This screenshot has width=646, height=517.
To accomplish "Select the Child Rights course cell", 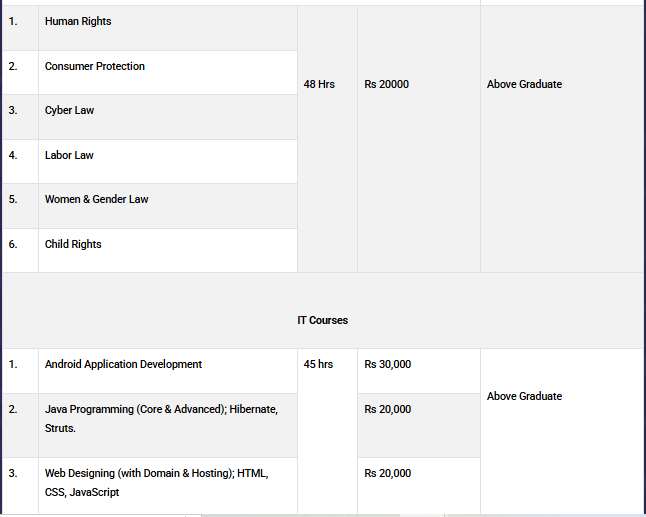I will [73, 245].
